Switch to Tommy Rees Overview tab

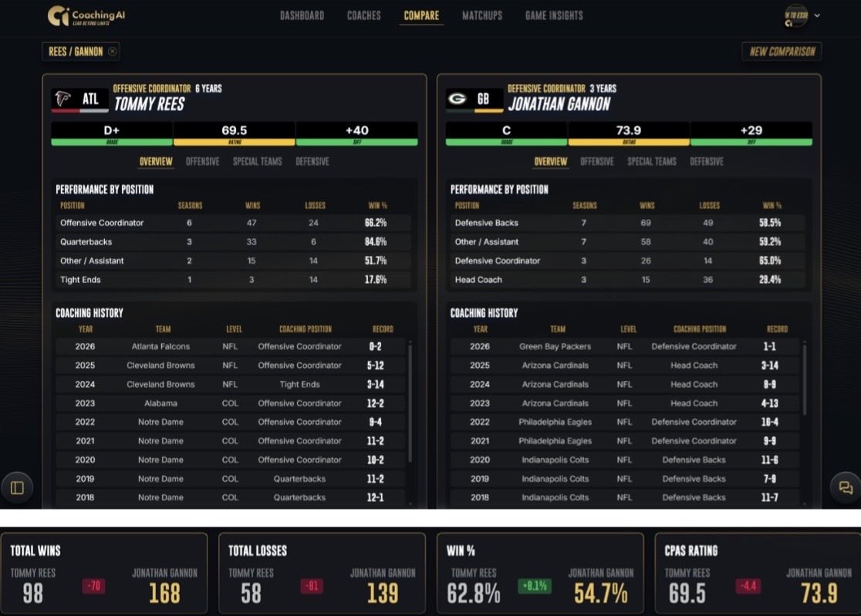tap(156, 161)
